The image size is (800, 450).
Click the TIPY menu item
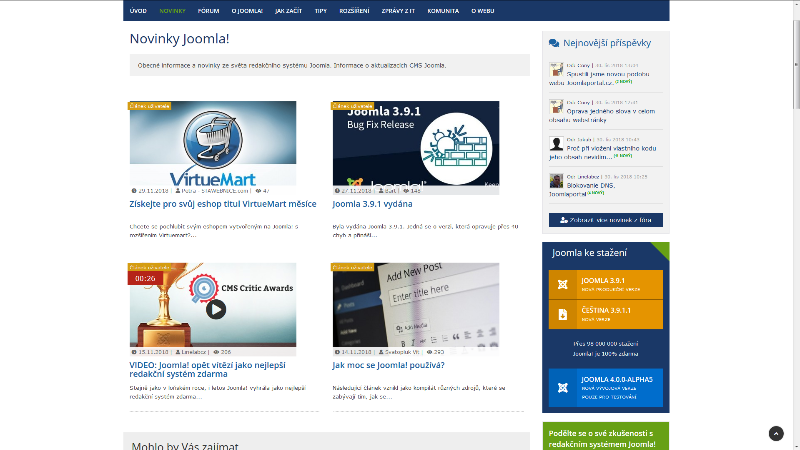(320, 11)
